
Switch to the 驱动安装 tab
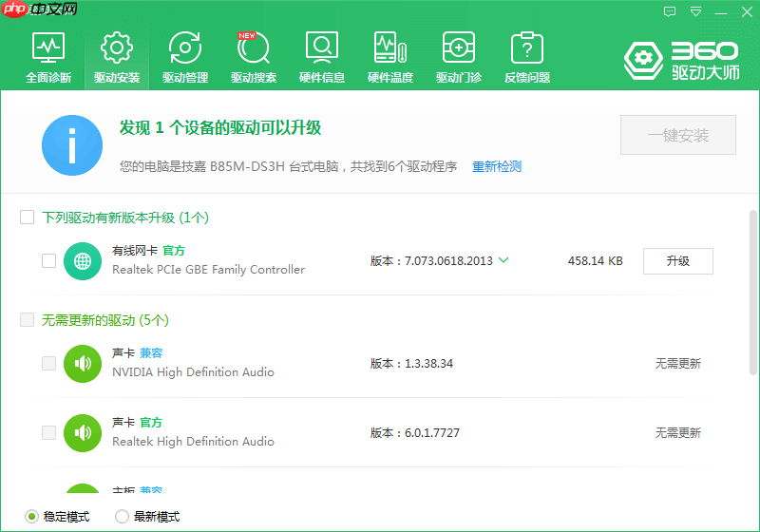point(117,57)
